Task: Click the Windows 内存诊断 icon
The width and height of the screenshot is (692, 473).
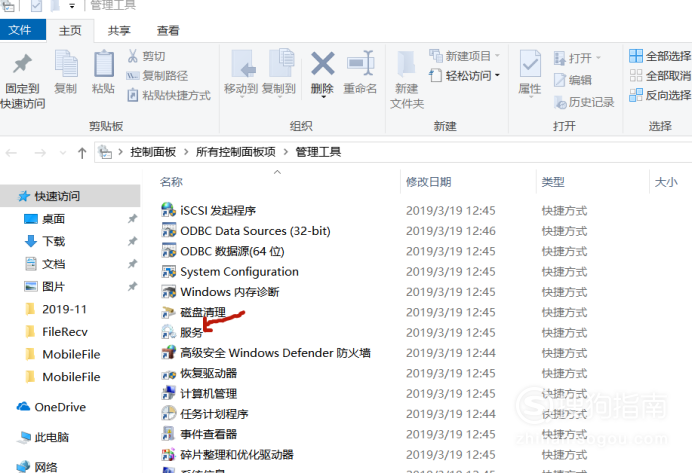Action: 168,292
